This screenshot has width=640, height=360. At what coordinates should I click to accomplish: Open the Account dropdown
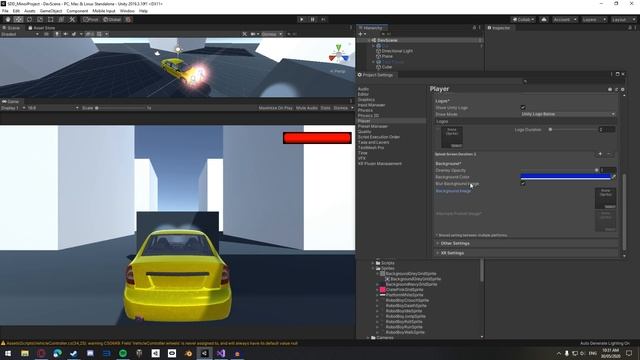pos(564,20)
